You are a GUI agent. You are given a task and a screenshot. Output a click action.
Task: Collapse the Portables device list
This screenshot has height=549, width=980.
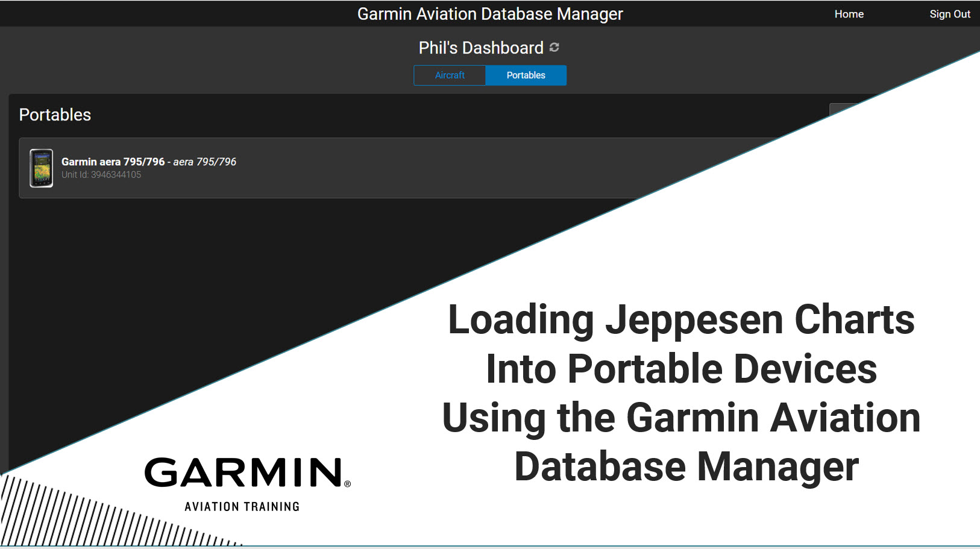coord(55,115)
